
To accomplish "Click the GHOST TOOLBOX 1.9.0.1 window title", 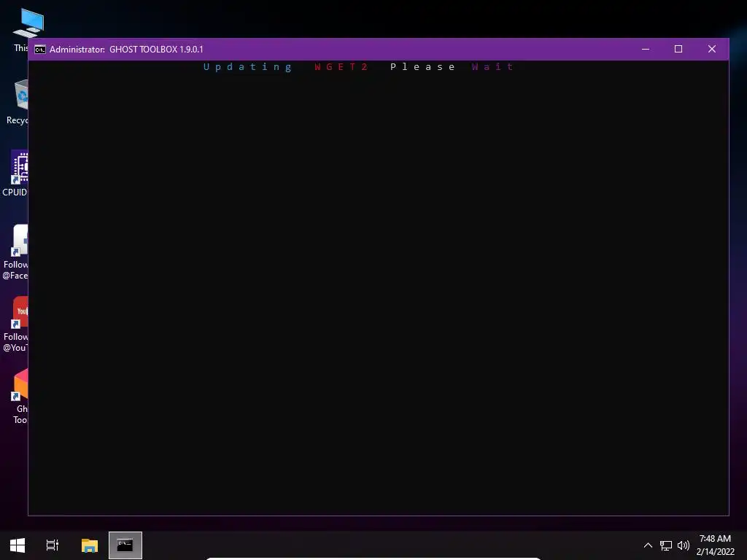I will [156, 50].
